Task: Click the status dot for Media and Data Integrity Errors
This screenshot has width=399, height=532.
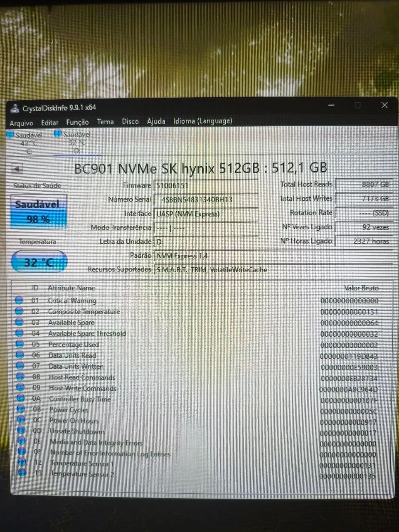Action: pos(22,441)
